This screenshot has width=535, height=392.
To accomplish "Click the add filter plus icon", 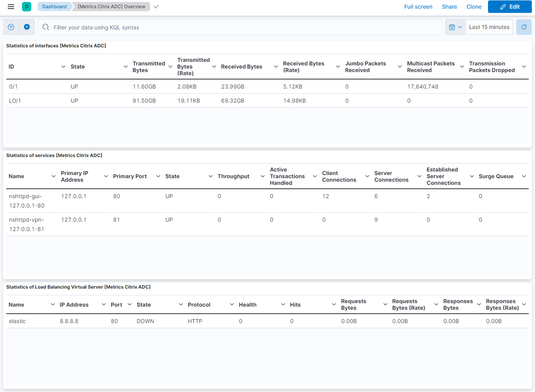I will pos(27,27).
